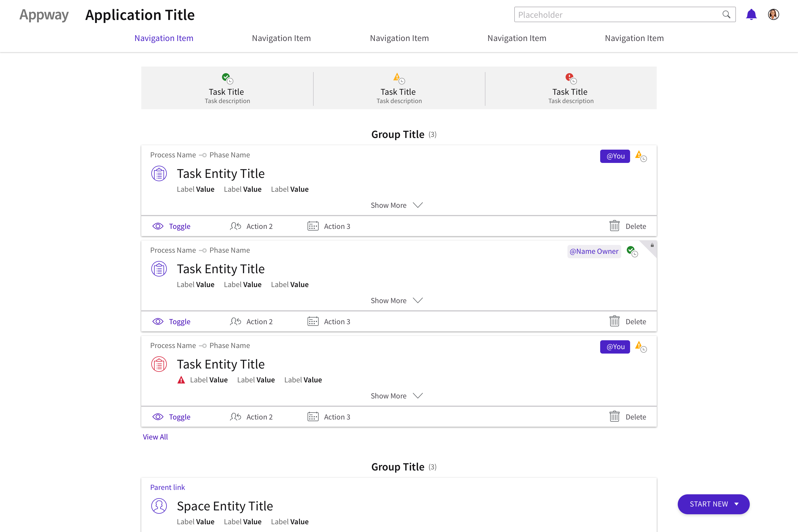
Task: Open the START NEW dropdown
Action: [713, 504]
